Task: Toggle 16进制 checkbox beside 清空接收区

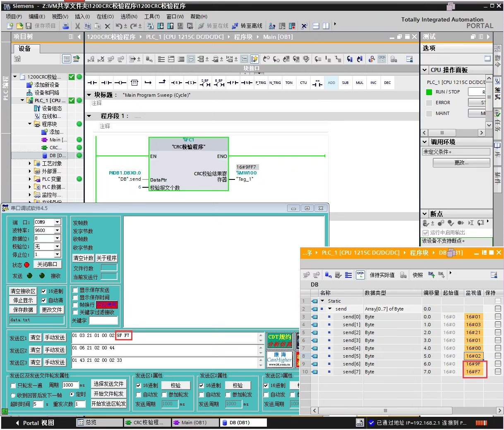Action: tap(43, 291)
